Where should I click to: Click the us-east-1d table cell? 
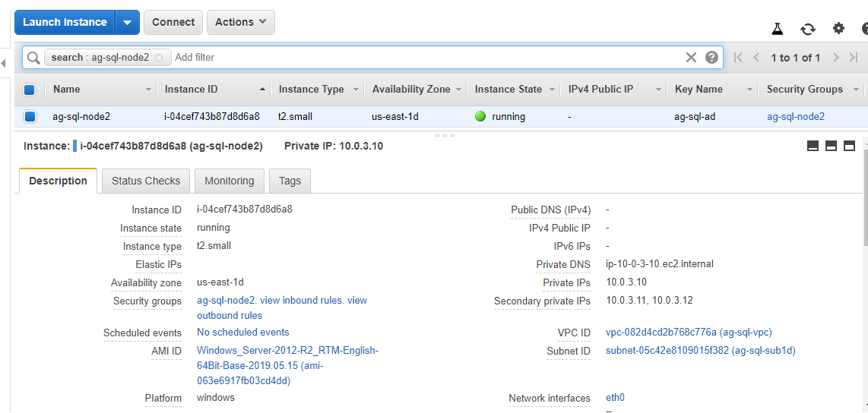tap(395, 117)
